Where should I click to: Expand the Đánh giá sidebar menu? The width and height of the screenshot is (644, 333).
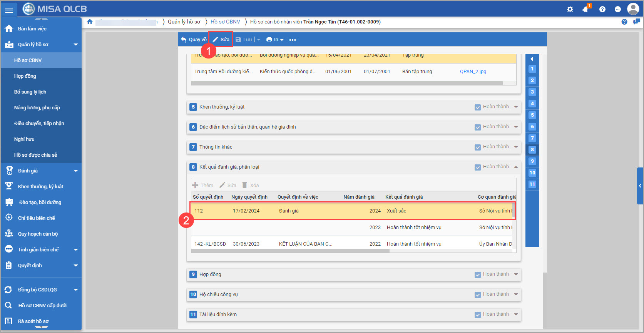click(x=75, y=171)
